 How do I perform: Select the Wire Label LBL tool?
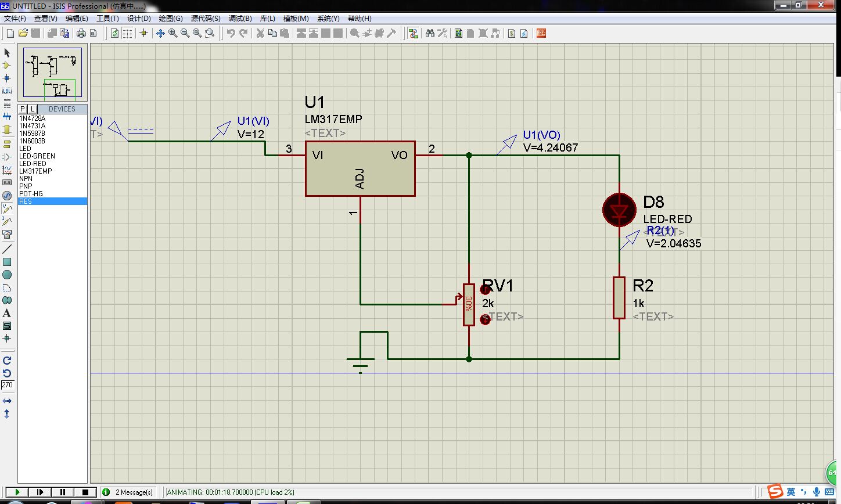point(7,91)
